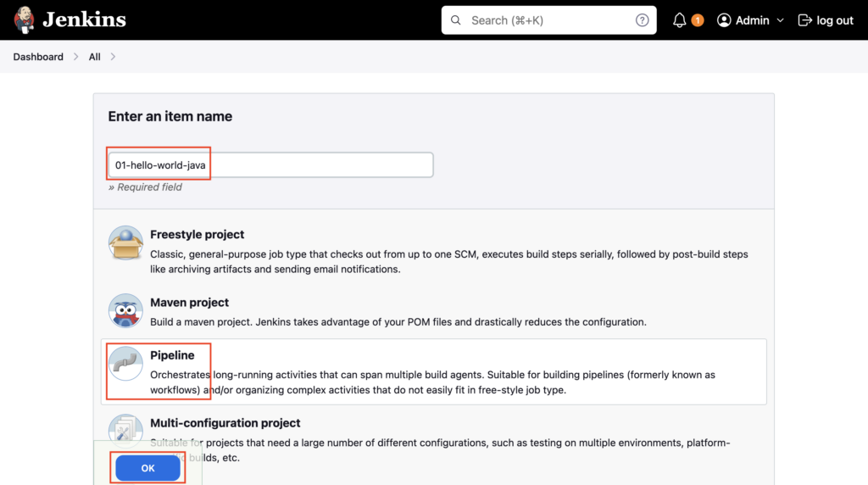Image resolution: width=868 pixels, height=485 pixels.
Task: Expand chevron after All breadcrumb
Action: click(x=113, y=57)
